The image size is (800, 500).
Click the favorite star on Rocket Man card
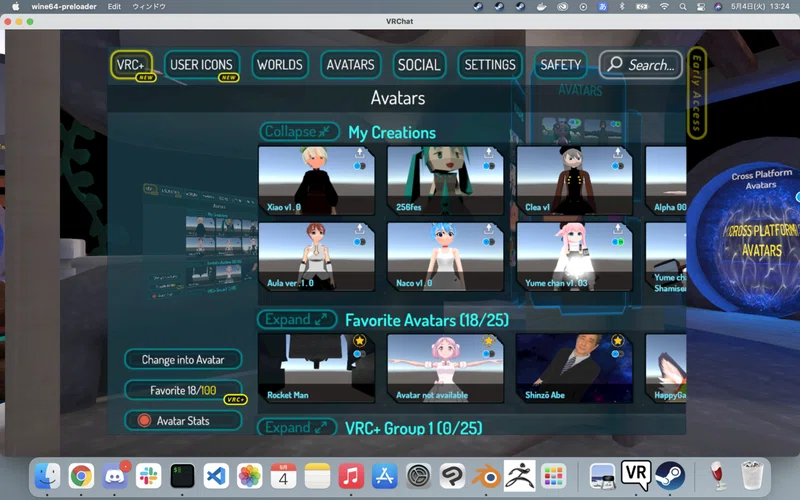(x=360, y=340)
